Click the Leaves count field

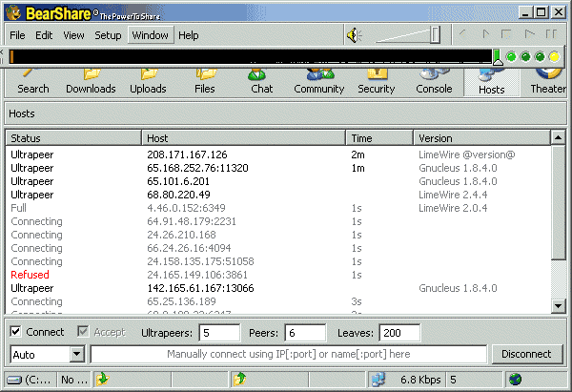pyautogui.click(x=399, y=333)
